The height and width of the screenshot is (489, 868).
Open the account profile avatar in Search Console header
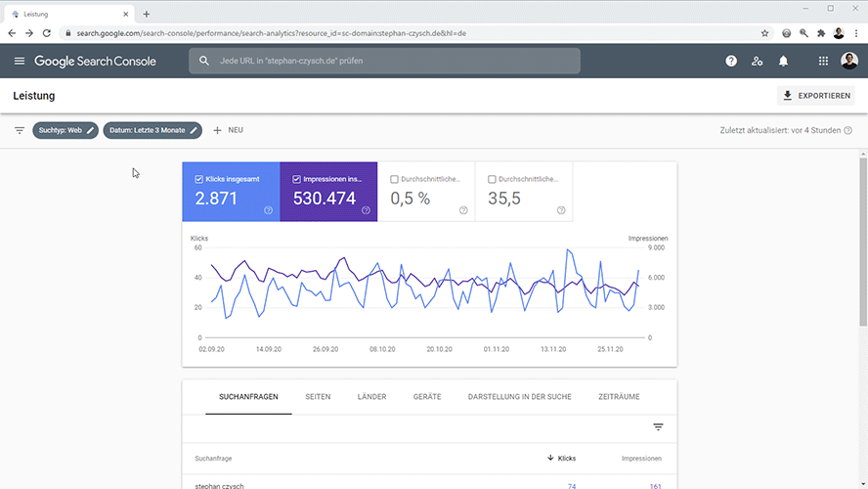point(849,61)
